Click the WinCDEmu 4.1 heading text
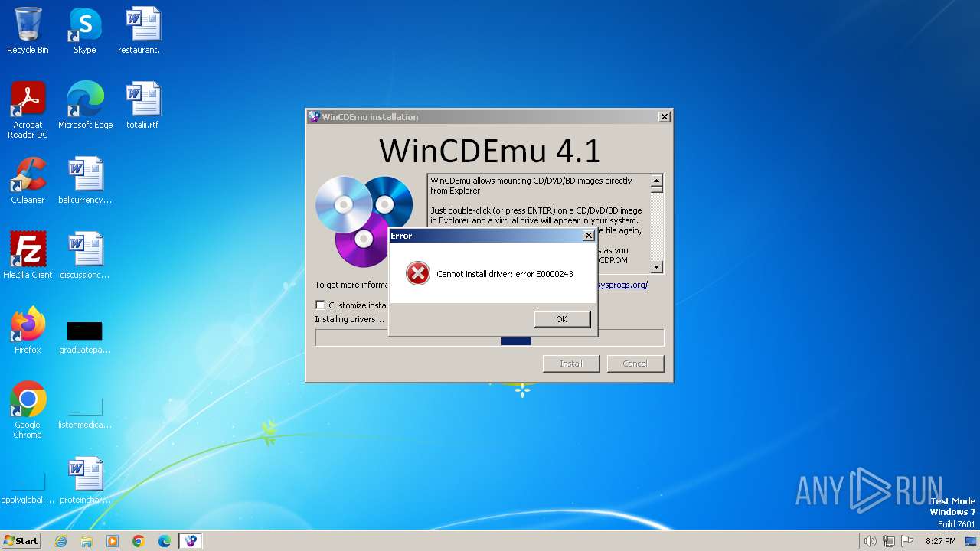980x551 pixels. pos(490,151)
